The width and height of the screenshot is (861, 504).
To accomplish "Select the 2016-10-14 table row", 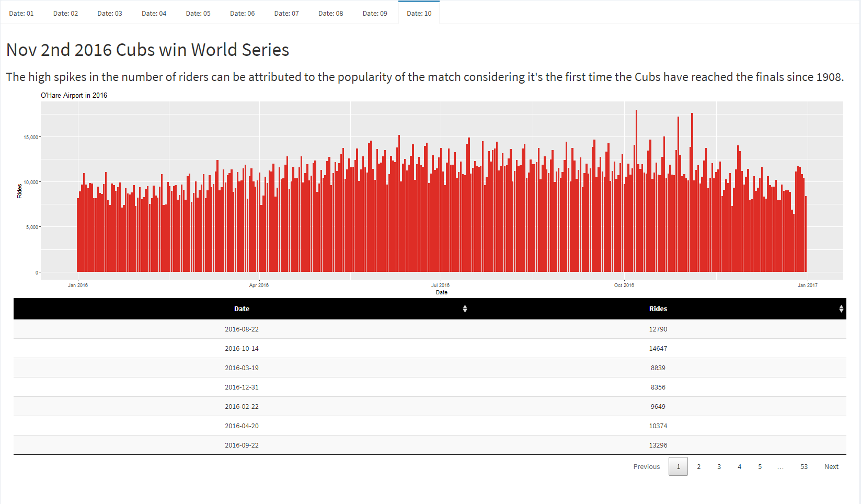I will point(430,349).
